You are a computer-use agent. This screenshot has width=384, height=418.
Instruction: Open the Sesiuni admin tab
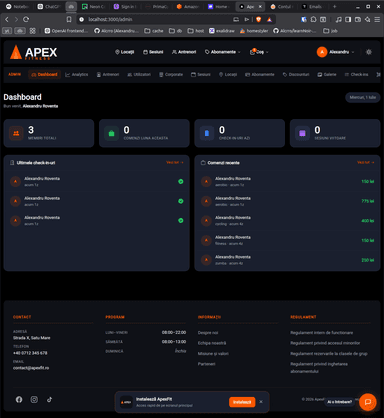coord(201,74)
